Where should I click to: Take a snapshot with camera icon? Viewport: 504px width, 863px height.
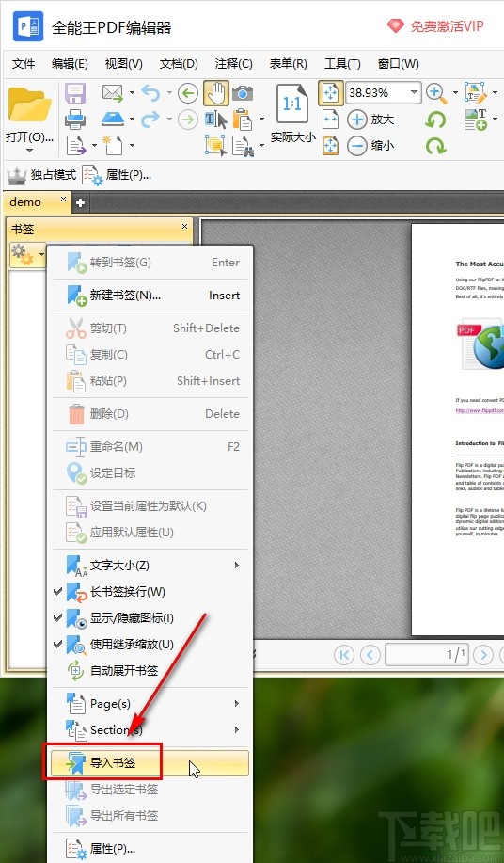(243, 93)
